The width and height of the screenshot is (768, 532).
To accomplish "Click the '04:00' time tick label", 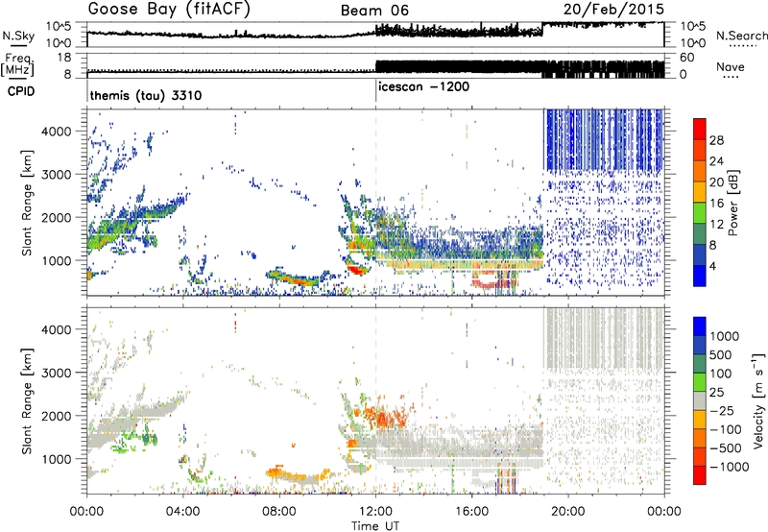I will click(x=182, y=512).
